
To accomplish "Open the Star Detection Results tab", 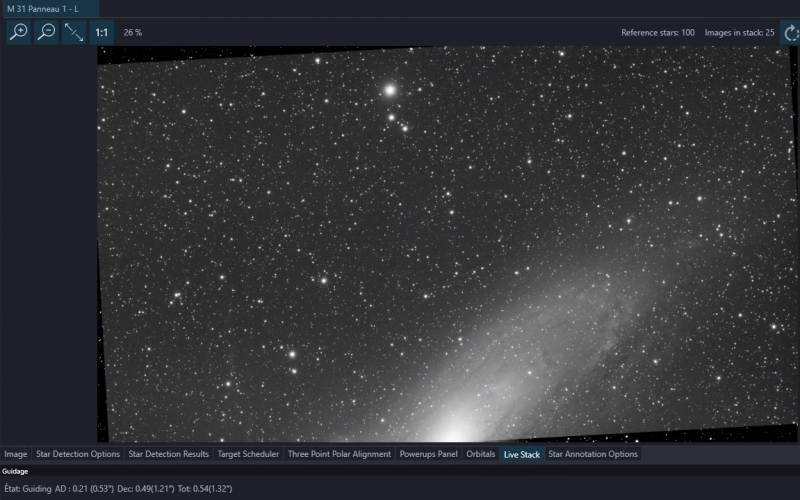I will [x=168, y=454].
